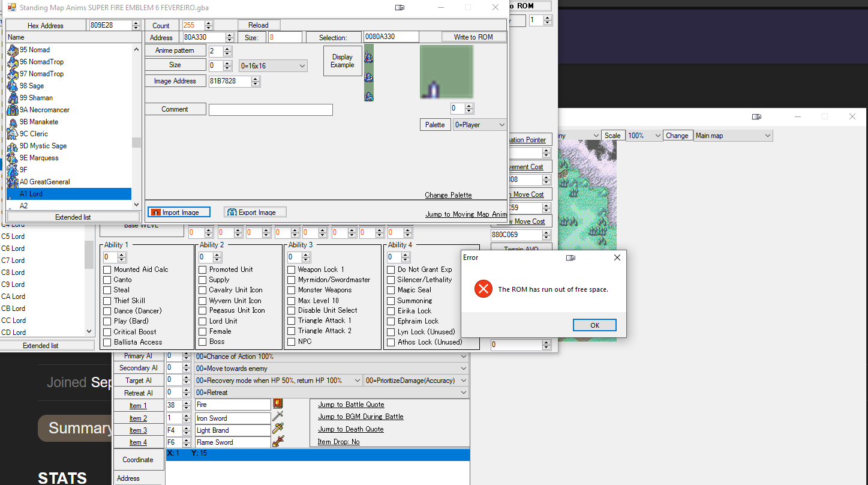The height and width of the screenshot is (485, 868).
Task: Select the 9C Cleric class icon
Action: (x=13, y=134)
